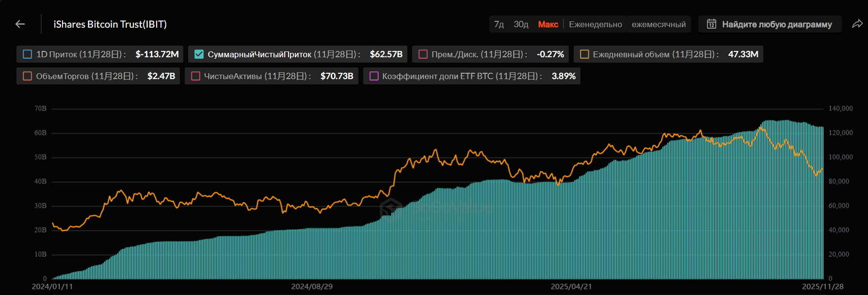Enable the Ежедневный объем checkbox

pos(584,54)
